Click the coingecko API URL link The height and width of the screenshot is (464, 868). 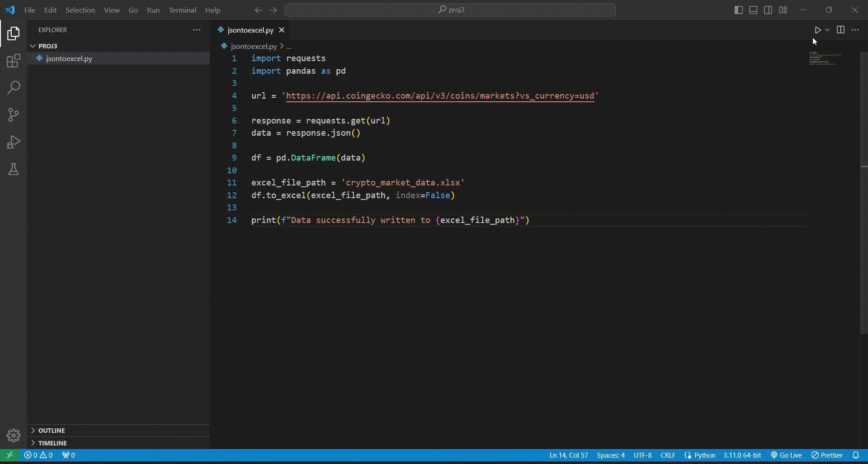[x=440, y=96]
